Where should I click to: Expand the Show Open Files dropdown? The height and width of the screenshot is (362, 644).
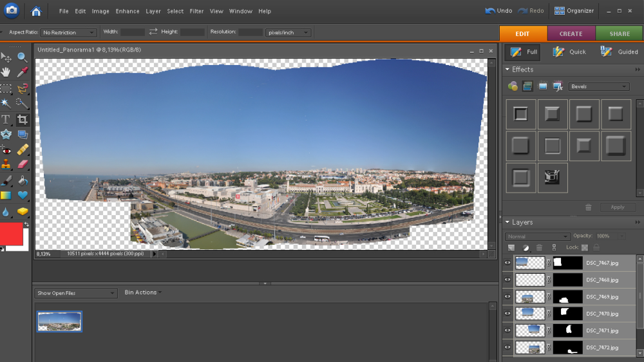75,293
